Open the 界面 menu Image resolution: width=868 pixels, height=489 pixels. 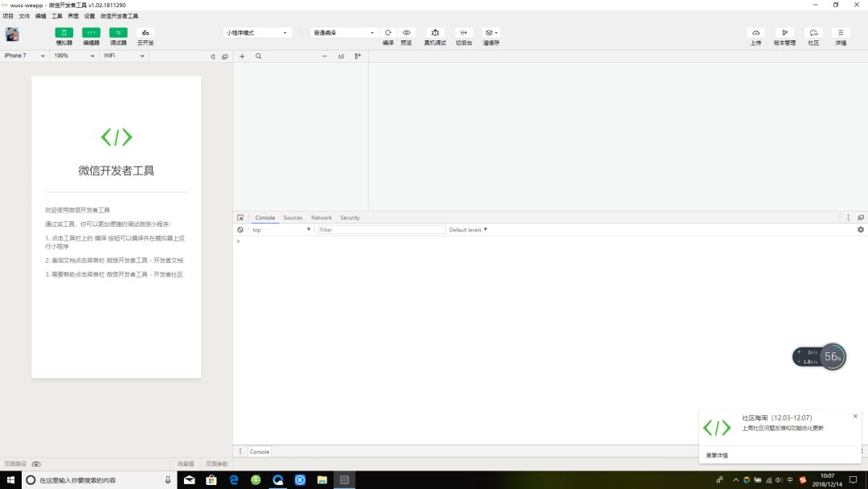pos(73,16)
